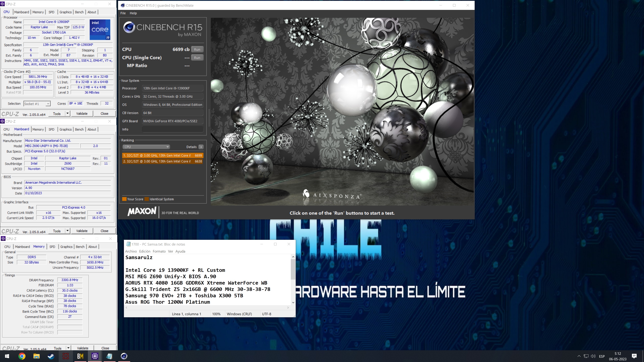Open the Ayuda menu in Notepad
The height and width of the screenshot is (362, 644).
coord(180,251)
